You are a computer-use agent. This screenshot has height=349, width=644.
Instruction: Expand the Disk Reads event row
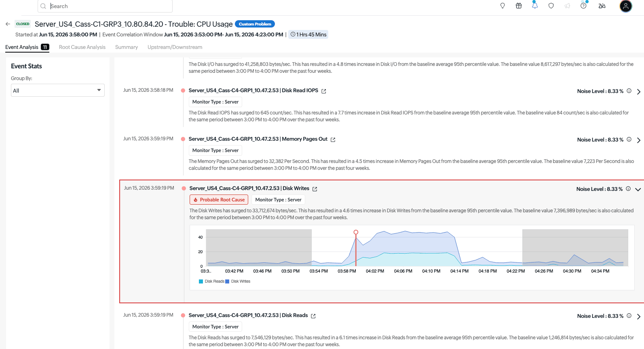click(x=639, y=317)
